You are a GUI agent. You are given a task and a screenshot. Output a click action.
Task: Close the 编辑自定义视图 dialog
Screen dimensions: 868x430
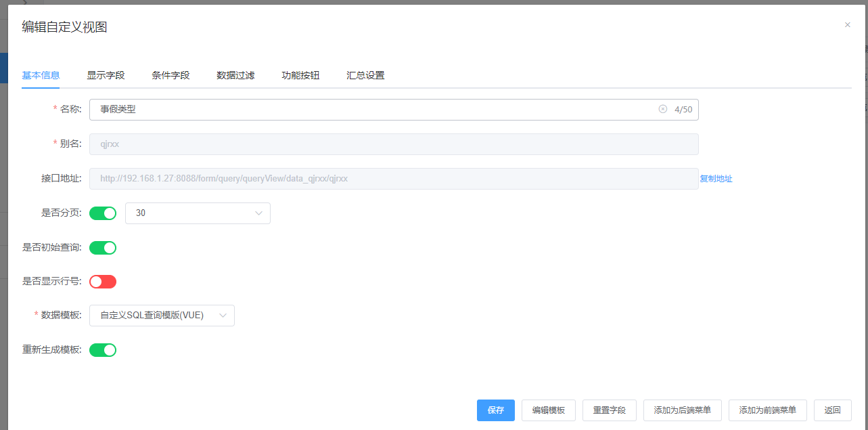coord(847,25)
